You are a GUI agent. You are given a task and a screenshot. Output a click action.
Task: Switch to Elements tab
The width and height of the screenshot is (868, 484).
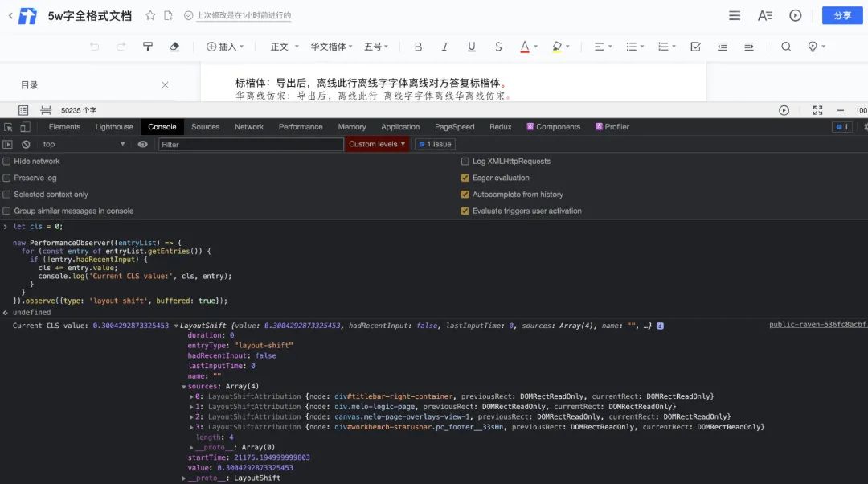point(64,127)
